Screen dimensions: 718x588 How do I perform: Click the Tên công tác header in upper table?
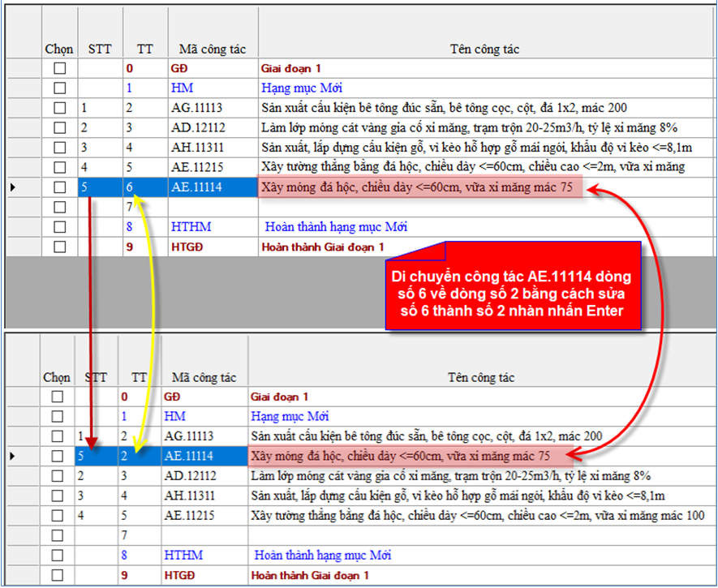pos(484,49)
